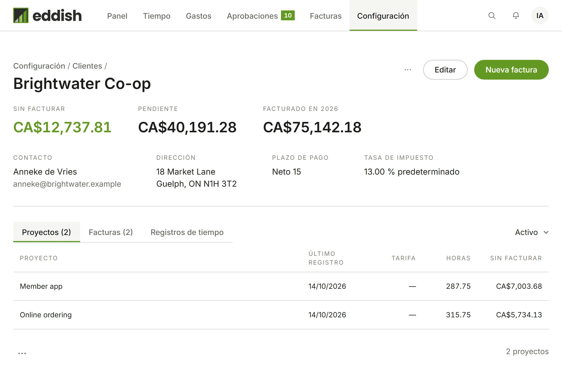Click the 287.75 hours value
This screenshot has height=392, width=562.
coord(458,286)
